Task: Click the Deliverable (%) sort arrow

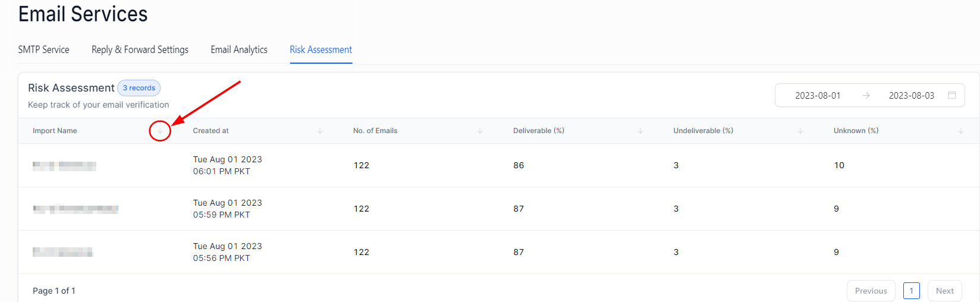Action: (640, 131)
